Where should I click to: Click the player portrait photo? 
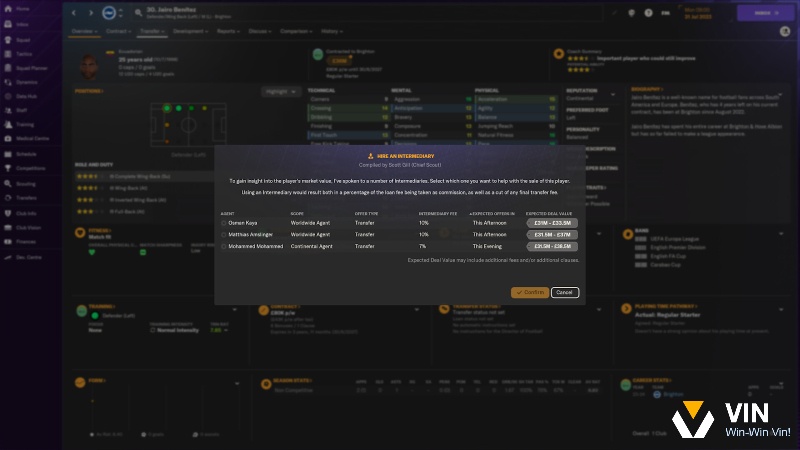click(89, 66)
